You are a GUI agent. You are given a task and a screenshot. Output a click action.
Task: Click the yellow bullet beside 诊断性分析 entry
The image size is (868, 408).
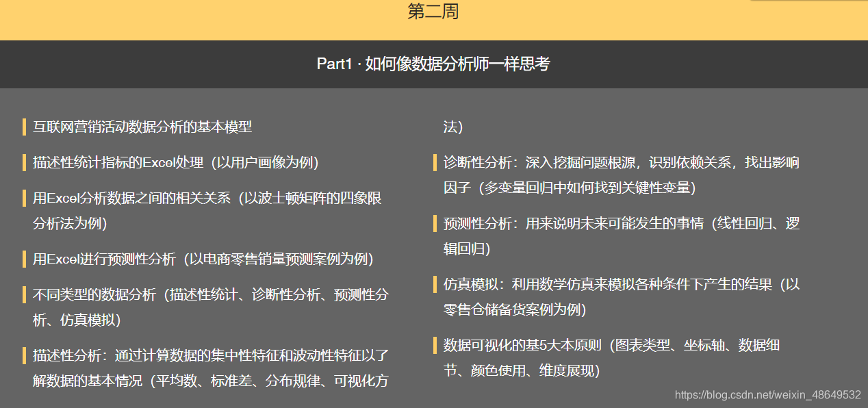tap(435, 162)
